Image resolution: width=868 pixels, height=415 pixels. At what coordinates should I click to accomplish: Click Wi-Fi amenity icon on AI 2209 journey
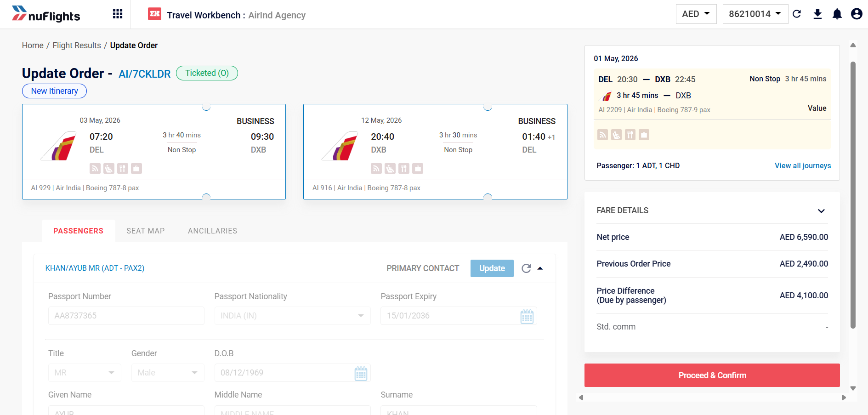tap(603, 135)
